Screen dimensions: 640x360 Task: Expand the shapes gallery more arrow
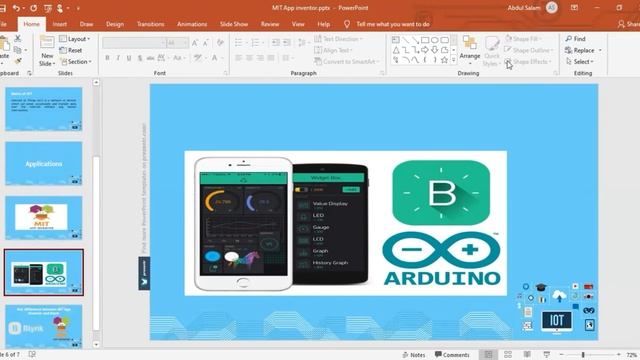click(x=453, y=60)
